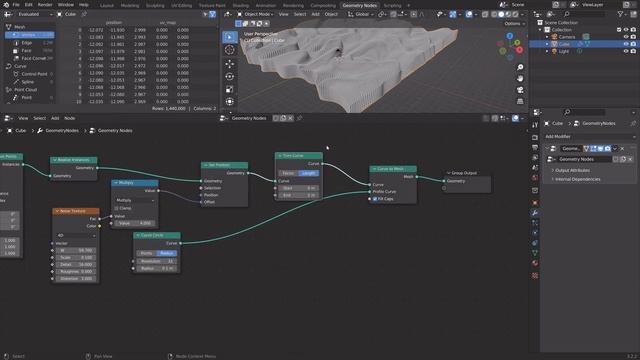Click the pin icon in node editor header
Image resolution: width=640 pixels, height=360 pixels.
click(300, 118)
